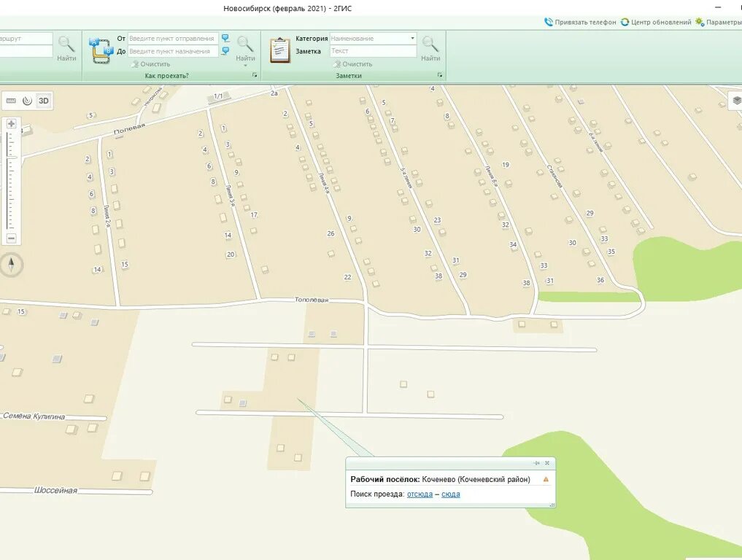Click the Шоссейная street label

click(55, 491)
